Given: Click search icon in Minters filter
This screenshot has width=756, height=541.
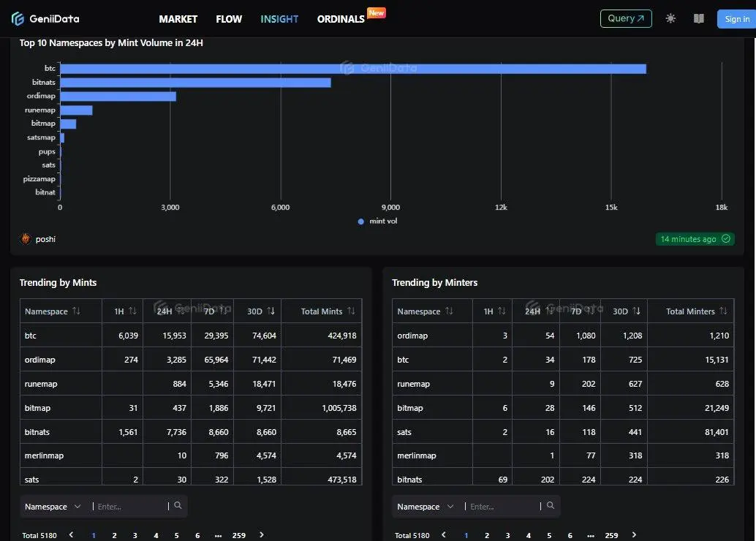Looking at the screenshot, I should tap(550, 505).
